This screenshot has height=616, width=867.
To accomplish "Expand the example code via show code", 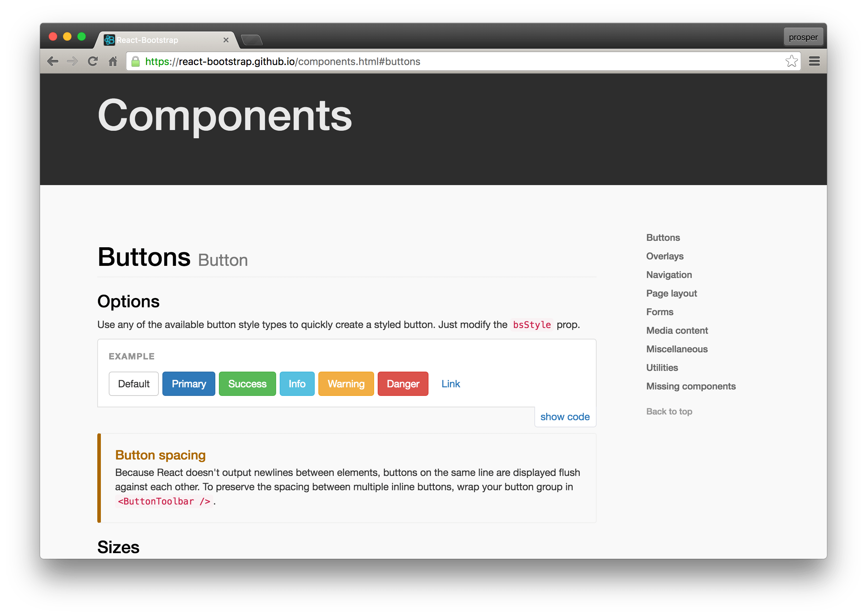I will [x=565, y=416].
